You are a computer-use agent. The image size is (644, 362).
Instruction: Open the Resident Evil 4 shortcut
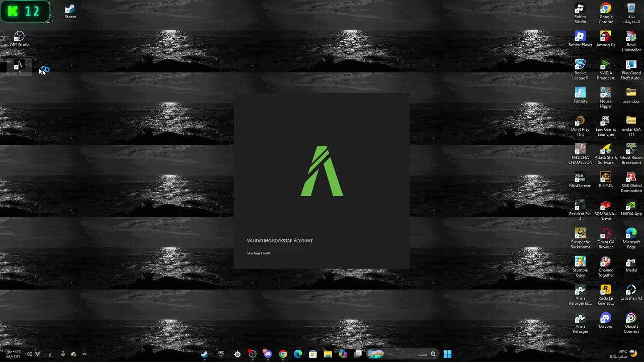point(580,211)
